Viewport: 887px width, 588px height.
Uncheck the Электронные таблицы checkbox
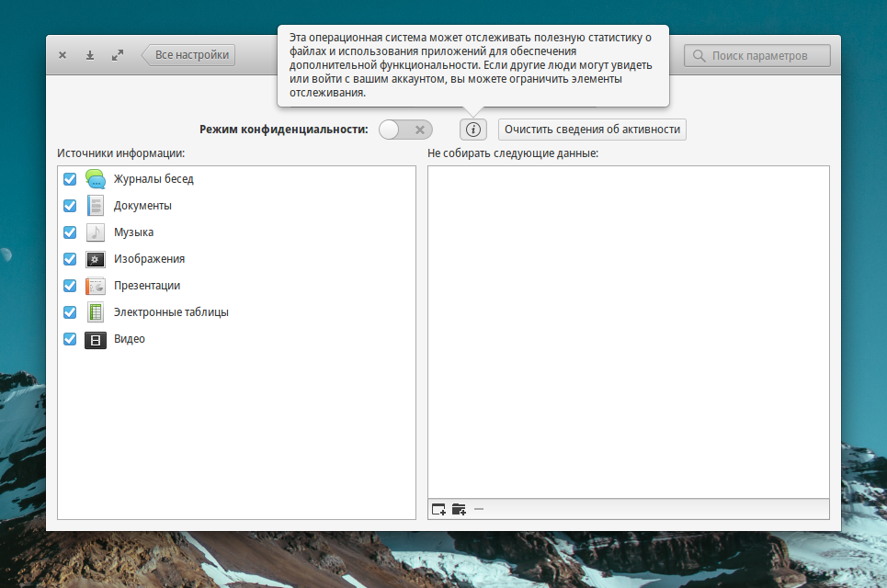pos(70,312)
